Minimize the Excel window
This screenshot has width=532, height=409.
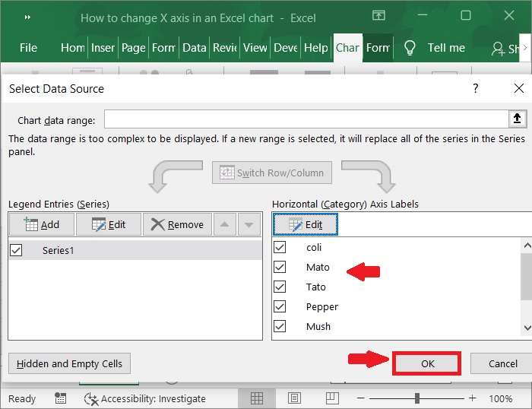423,15
